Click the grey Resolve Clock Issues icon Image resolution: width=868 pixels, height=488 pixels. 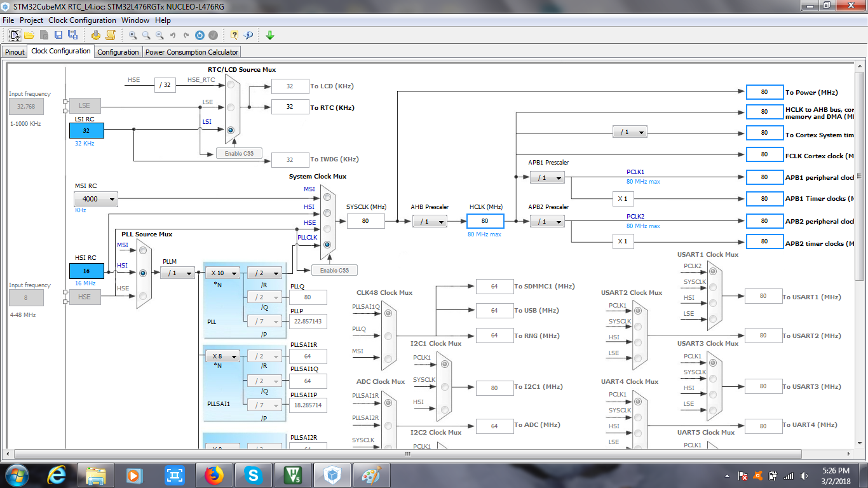point(214,35)
